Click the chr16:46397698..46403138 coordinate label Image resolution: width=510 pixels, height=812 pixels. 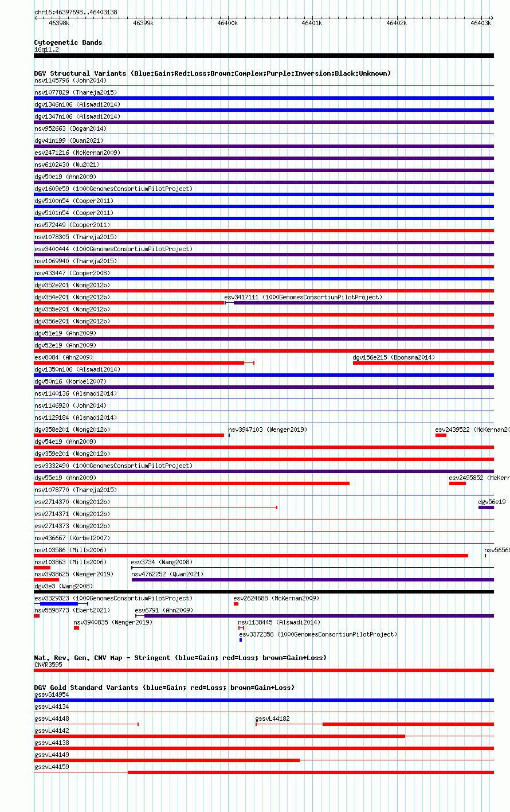[x=76, y=12]
